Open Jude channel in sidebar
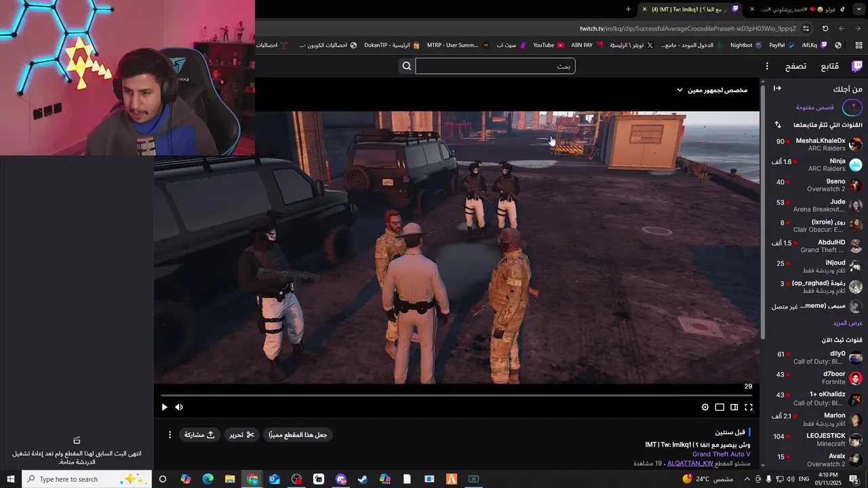This screenshot has height=488, width=868. (x=818, y=205)
